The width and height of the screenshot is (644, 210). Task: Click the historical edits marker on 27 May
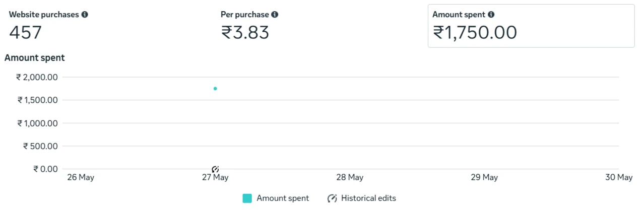coord(215,169)
